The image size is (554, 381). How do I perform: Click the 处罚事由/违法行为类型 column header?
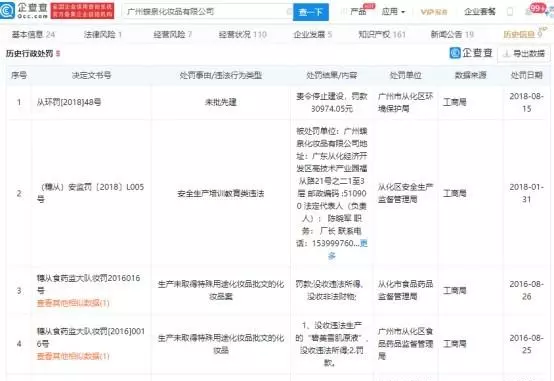coord(221,75)
